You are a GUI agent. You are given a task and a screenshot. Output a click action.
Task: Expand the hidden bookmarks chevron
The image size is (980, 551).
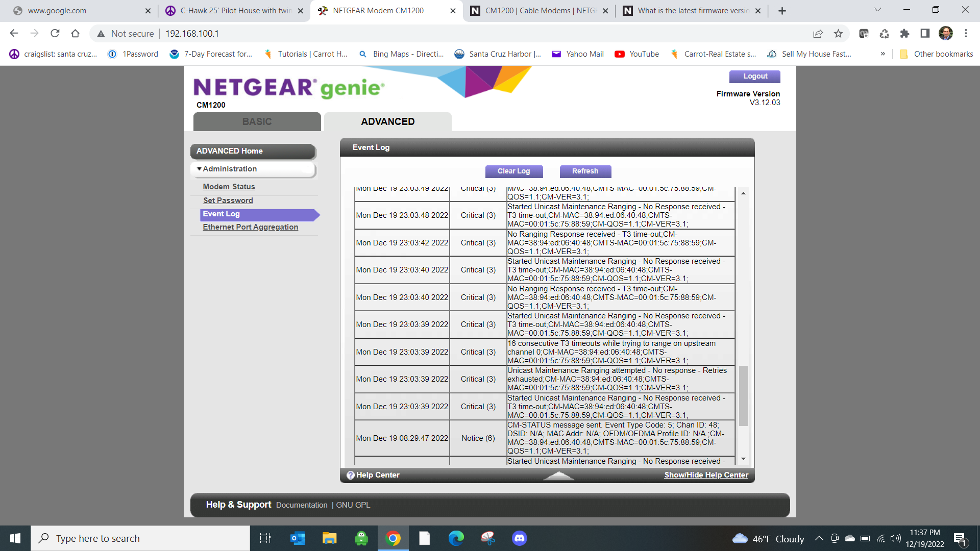click(883, 54)
